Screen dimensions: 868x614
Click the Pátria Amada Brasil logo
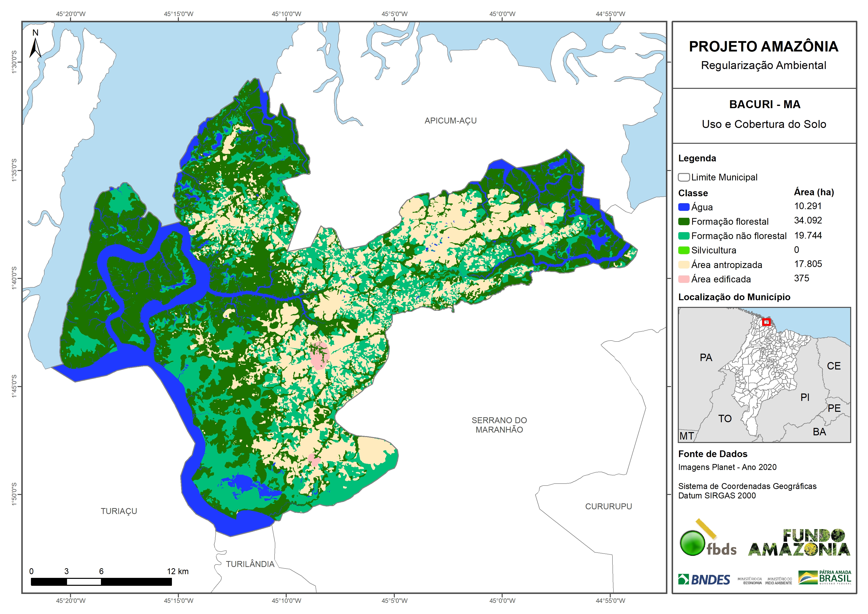(x=825, y=577)
